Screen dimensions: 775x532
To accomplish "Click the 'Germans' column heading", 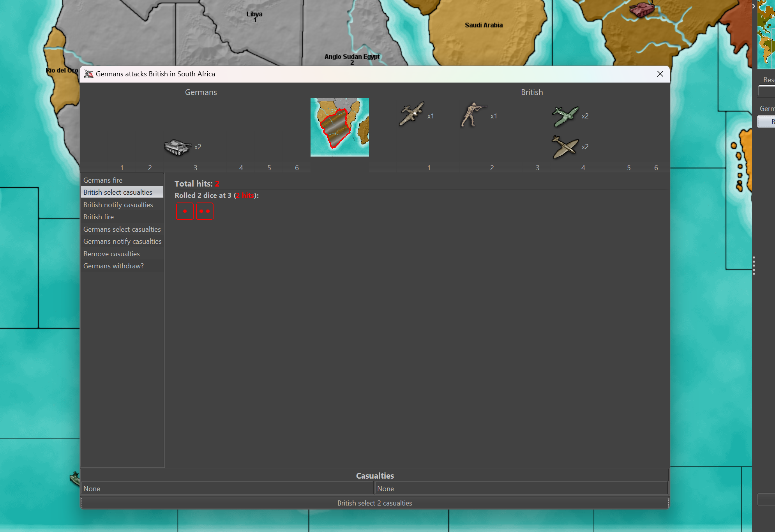I will tap(201, 92).
